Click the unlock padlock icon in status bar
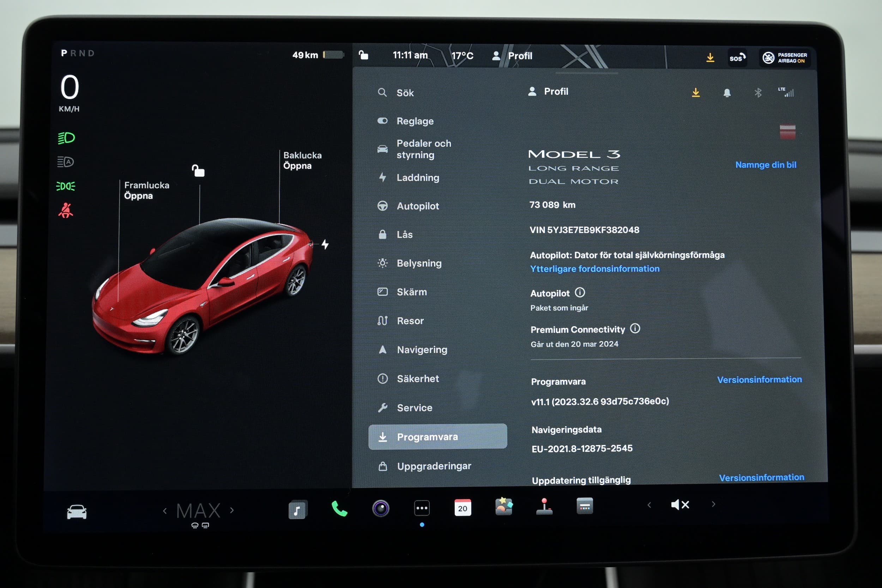Viewport: 882px width, 588px height. coord(363,55)
